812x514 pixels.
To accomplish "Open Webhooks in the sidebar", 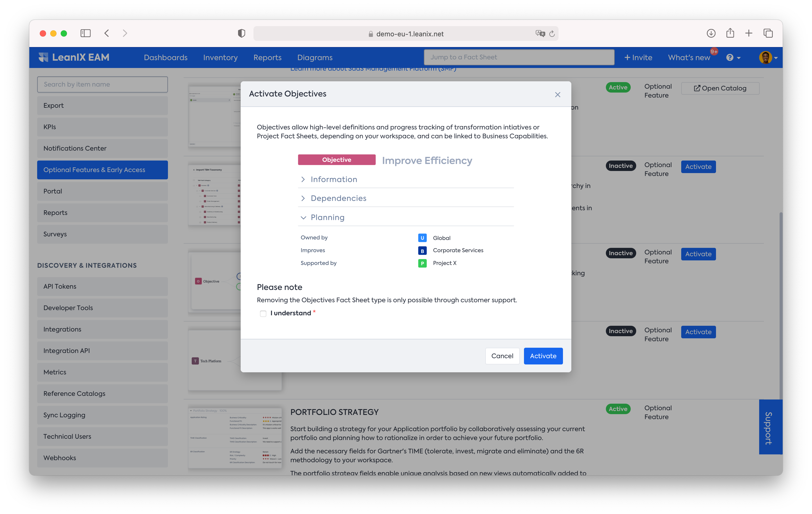I will [x=102, y=458].
